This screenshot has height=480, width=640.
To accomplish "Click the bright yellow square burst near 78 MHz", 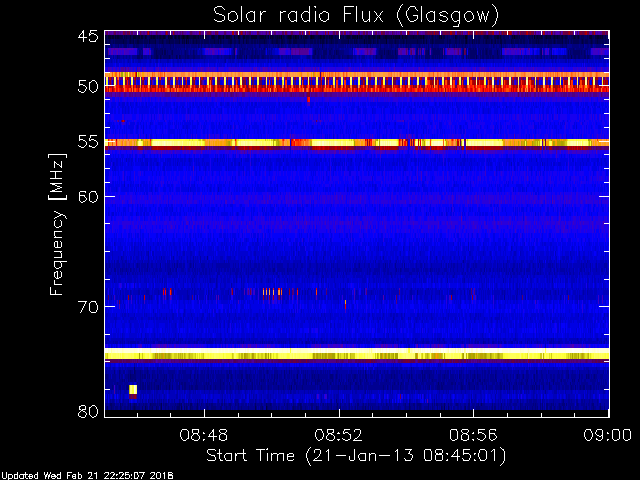I will (133, 389).
